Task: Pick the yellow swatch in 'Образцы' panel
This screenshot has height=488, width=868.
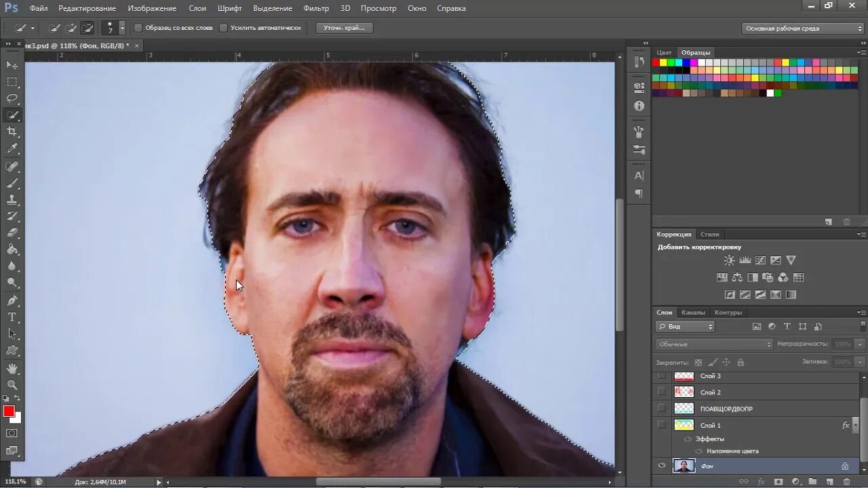Action: pos(663,62)
